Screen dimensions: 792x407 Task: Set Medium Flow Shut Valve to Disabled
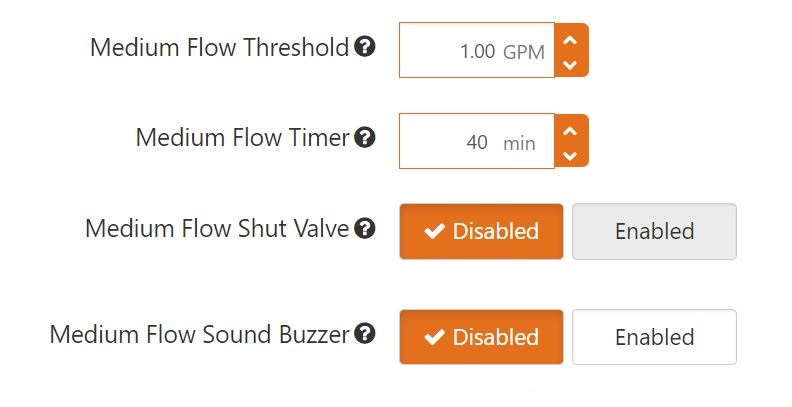point(481,231)
